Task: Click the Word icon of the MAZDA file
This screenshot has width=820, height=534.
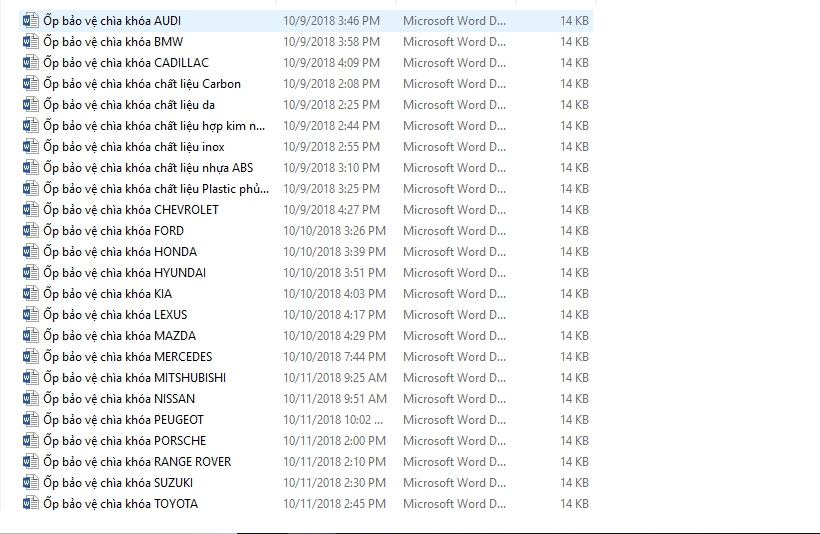Action: [x=31, y=335]
